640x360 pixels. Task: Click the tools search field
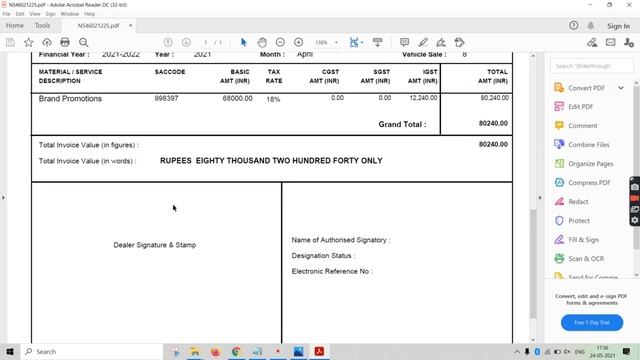click(591, 66)
